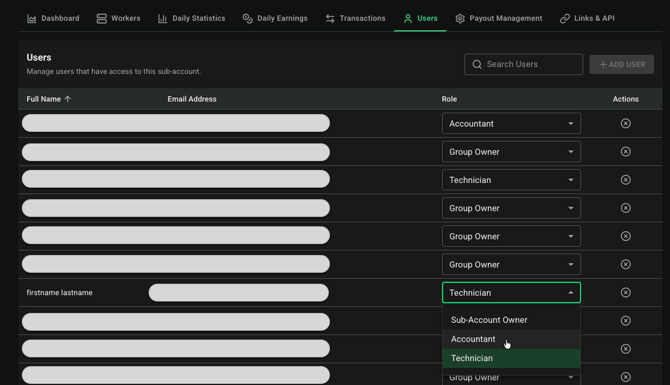Collapse the open Technician dropdown for firstname lastname
The width and height of the screenshot is (670, 385).
coord(511,293)
